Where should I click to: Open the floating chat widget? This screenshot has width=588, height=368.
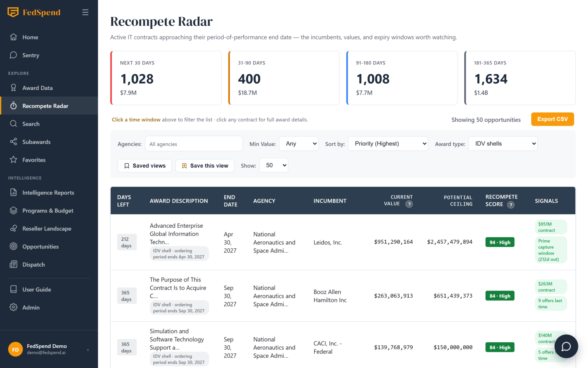pos(566,347)
